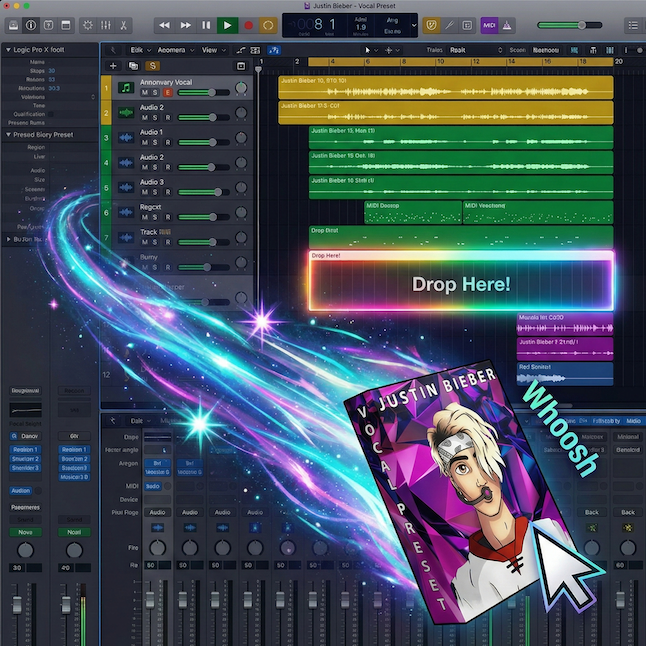
Task: Open the Dalt menu in the mixer pane
Action: click(x=140, y=421)
